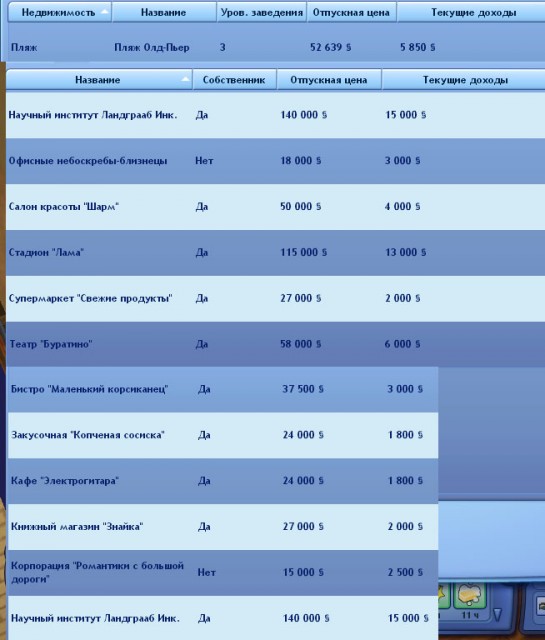The height and width of the screenshot is (640, 545).
Task: Select the Книжный магазин "Знайка" row
Action: [223, 527]
